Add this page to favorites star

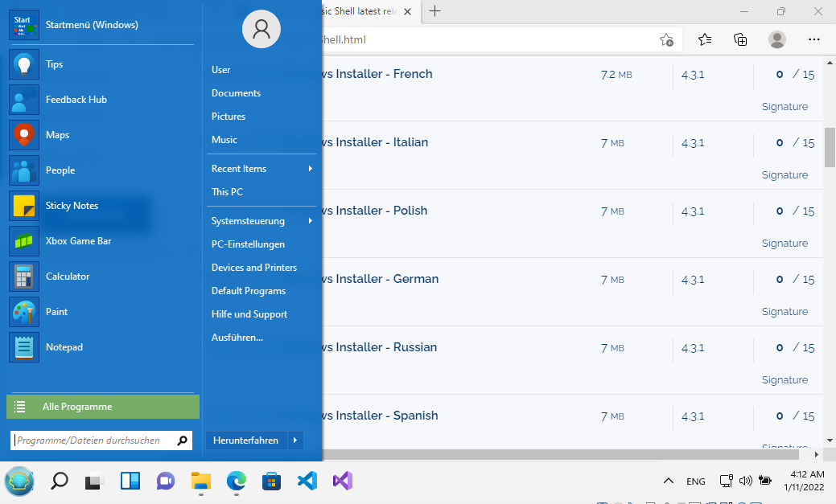pyautogui.click(x=666, y=40)
